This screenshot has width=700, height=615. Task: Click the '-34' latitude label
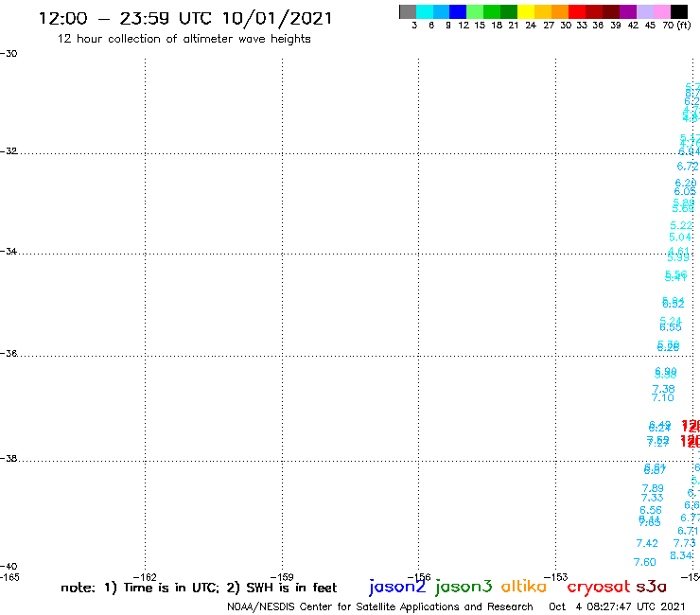click(x=9, y=252)
